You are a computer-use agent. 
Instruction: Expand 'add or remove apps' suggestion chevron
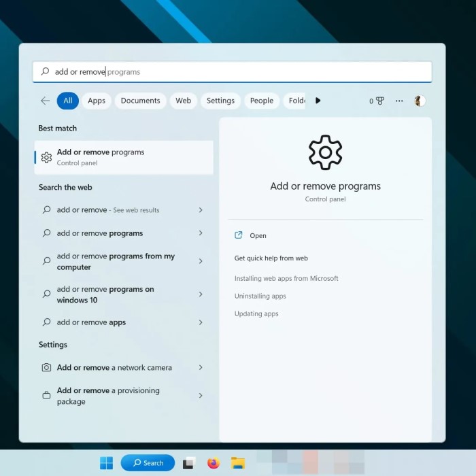coord(201,322)
